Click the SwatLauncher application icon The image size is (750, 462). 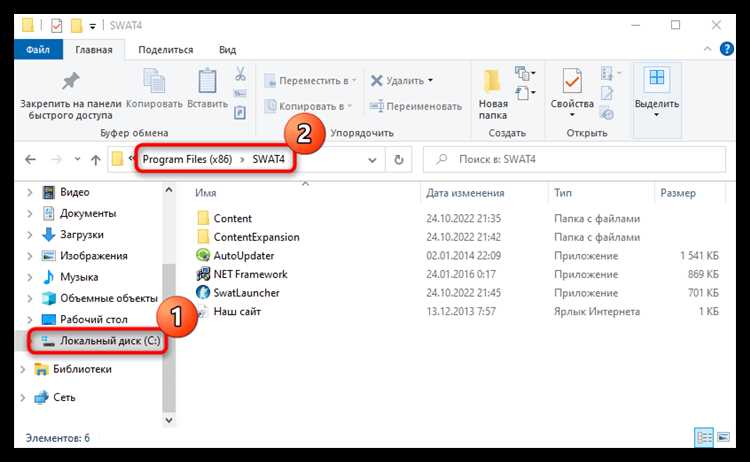[203, 292]
